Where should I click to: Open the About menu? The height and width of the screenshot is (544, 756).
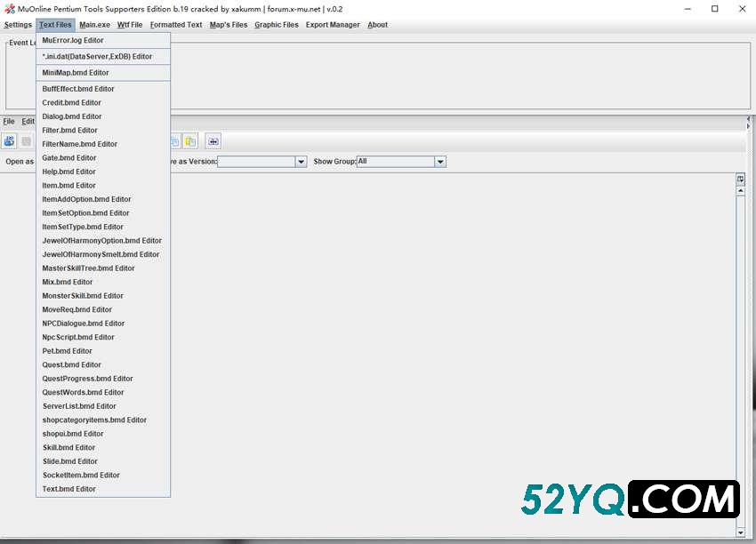click(x=377, y=25)
